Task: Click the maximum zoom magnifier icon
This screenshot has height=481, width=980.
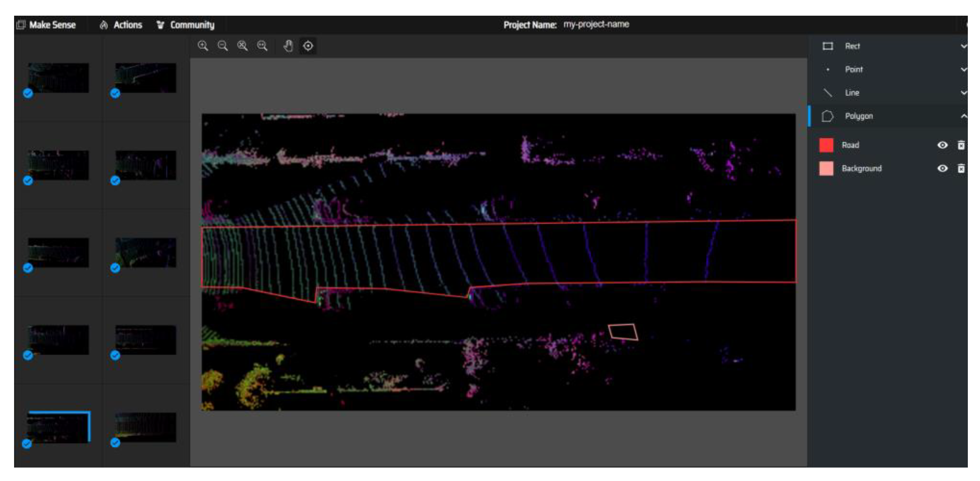Action: pyautogui.click(x=262, y=46)
